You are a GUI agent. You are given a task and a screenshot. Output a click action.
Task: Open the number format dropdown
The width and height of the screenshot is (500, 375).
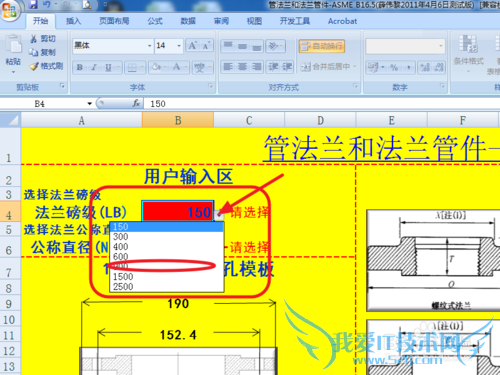[x=441, y=46]
